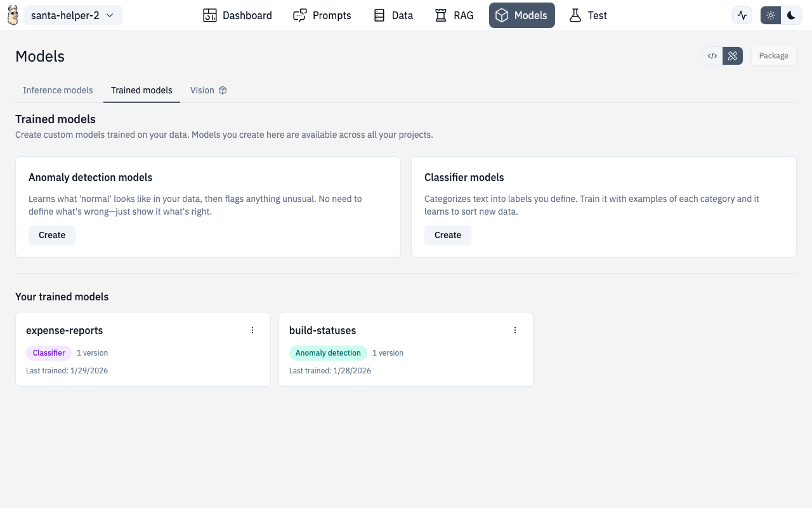Open the Prompts section
812x508 pixels.
[322, 15]
